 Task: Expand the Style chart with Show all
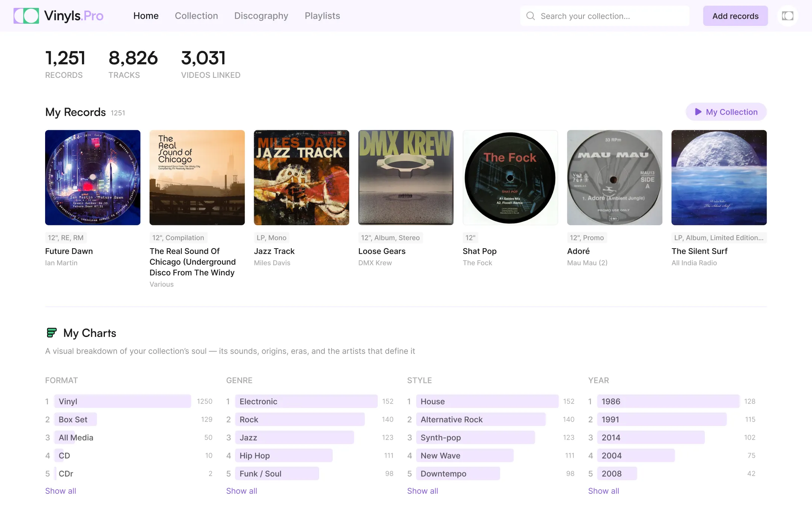423,491
